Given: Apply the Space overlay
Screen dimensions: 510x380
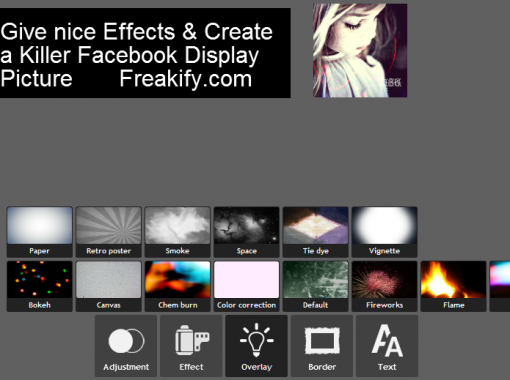Looking at the screenshot, I should pyautogui.click(x=247, y=232).
